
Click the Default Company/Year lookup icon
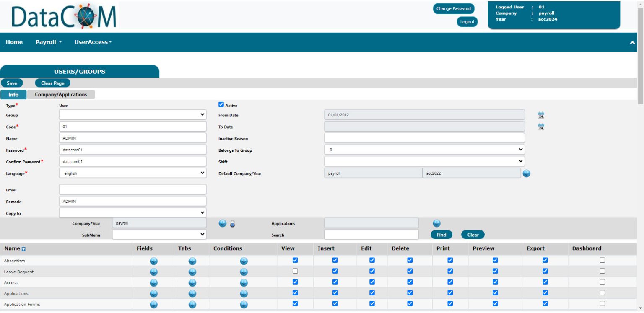pos(527,173)
